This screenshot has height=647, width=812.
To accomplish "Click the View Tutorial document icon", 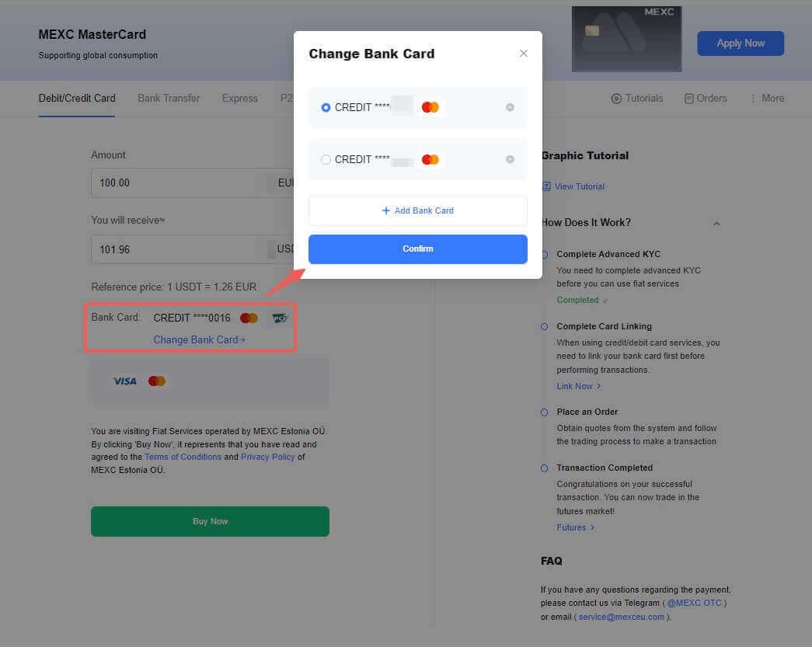I will [x=546, y=186].
